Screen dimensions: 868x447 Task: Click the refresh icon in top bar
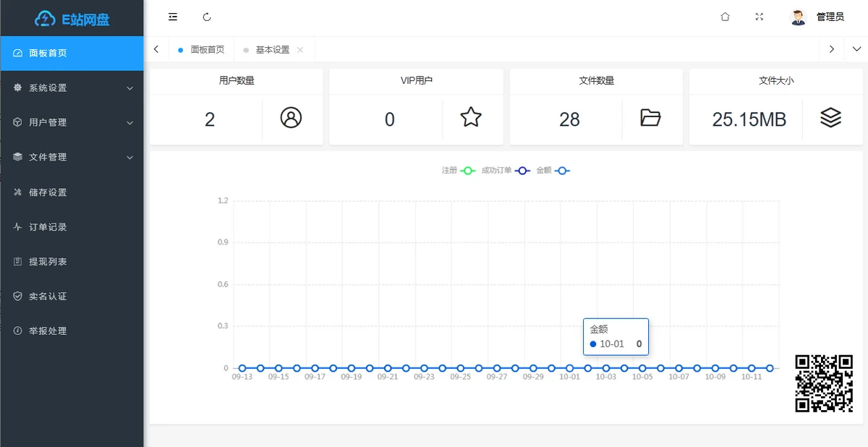(208, 17)
